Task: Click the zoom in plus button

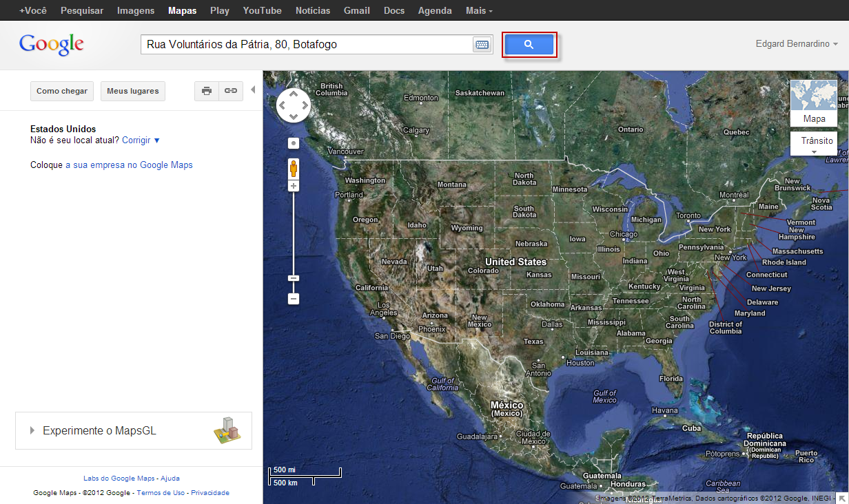Action: click(x=294, y=186)
